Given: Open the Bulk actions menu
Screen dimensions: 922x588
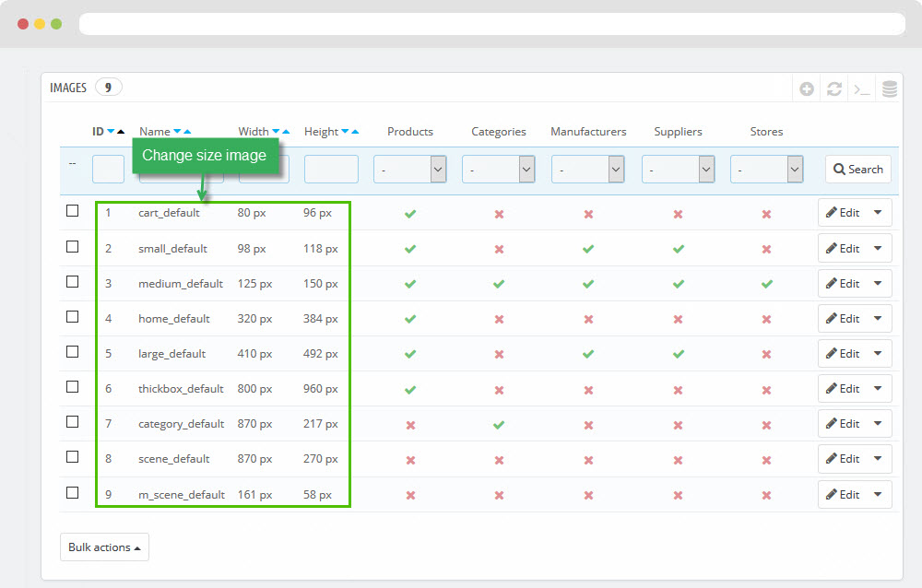Looking at the screenshot, I should [105, 547].
